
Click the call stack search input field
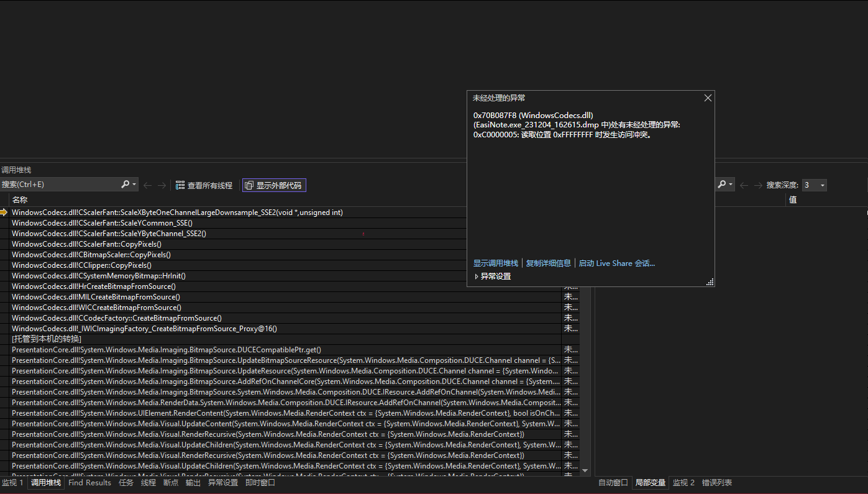(x=59, y=185)
